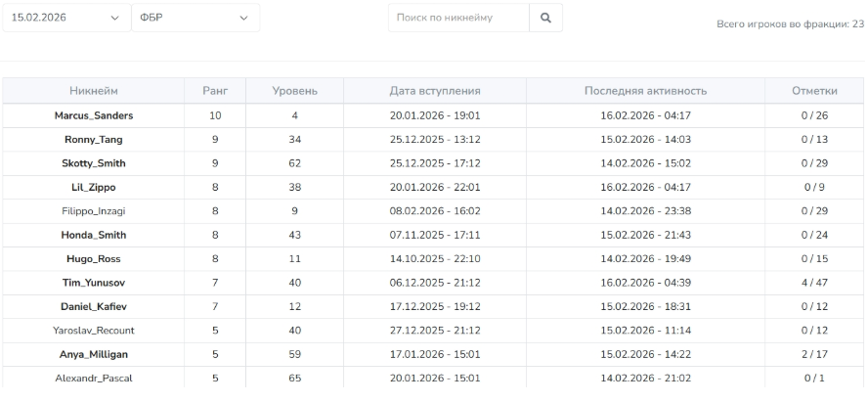Click level 9 in Filippo_Inzagi row

[x=294, y=211]
